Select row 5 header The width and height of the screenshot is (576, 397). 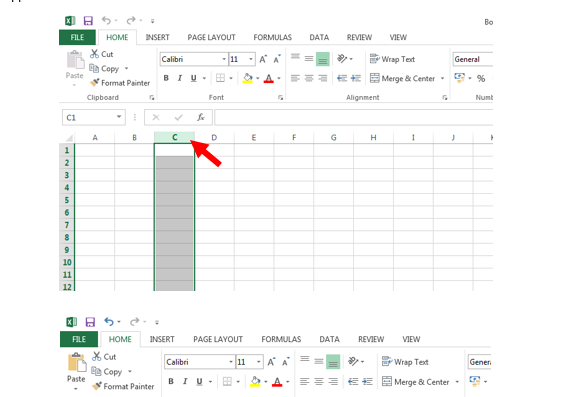66,200
